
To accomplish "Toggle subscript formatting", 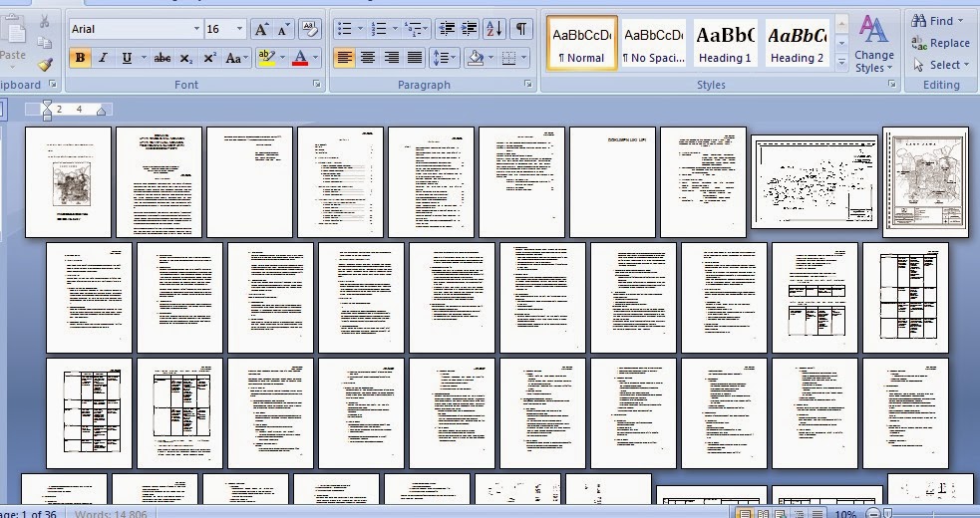I will [185, 58].
